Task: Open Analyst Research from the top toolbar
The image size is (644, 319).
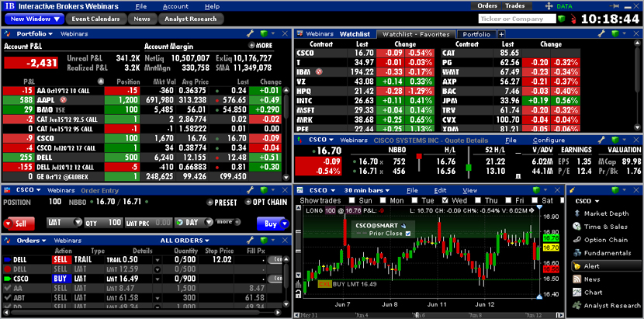Action: pos(191,19)
